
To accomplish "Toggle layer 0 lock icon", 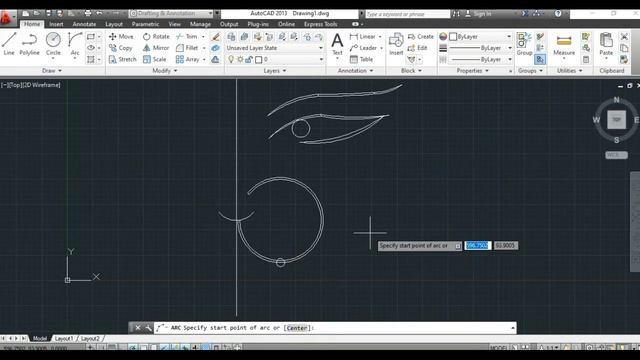I will click(249, 59).
